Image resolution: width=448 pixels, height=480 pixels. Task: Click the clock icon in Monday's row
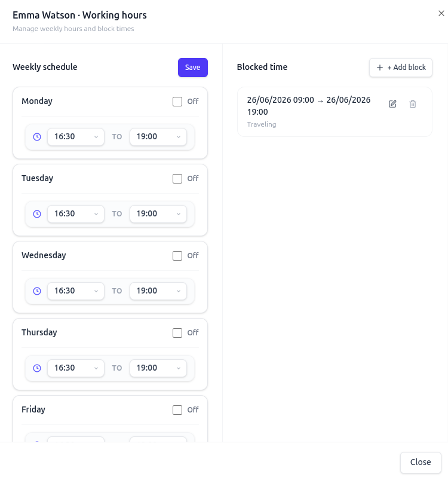[x=37, y=137]
